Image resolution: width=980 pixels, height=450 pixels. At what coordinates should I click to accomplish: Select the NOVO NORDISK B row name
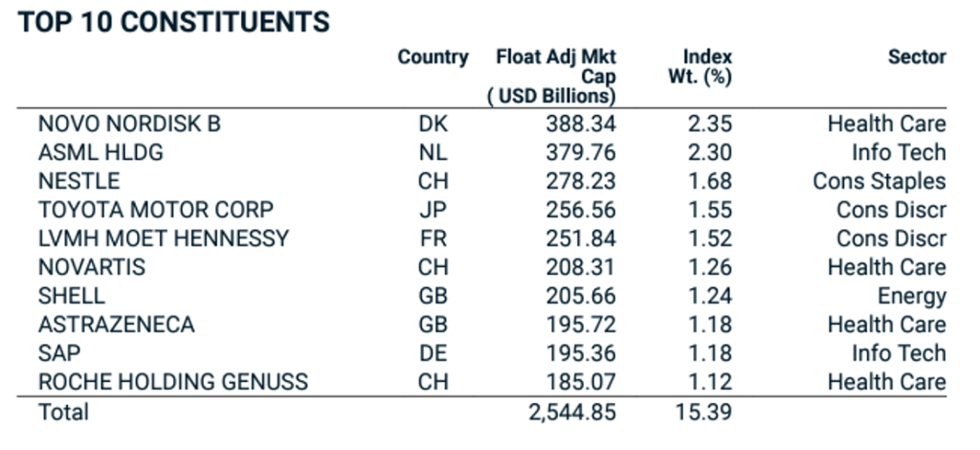click(x=129, y=124)
